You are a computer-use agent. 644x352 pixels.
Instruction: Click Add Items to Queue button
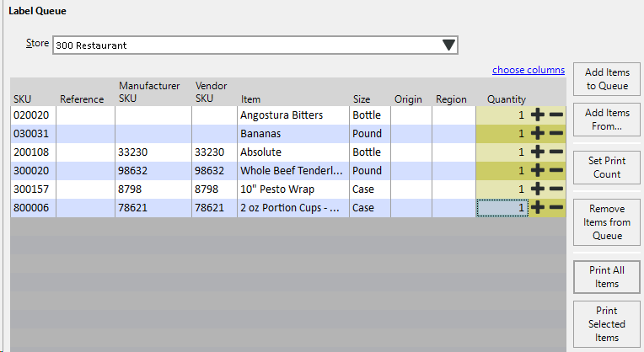(607, 79)
